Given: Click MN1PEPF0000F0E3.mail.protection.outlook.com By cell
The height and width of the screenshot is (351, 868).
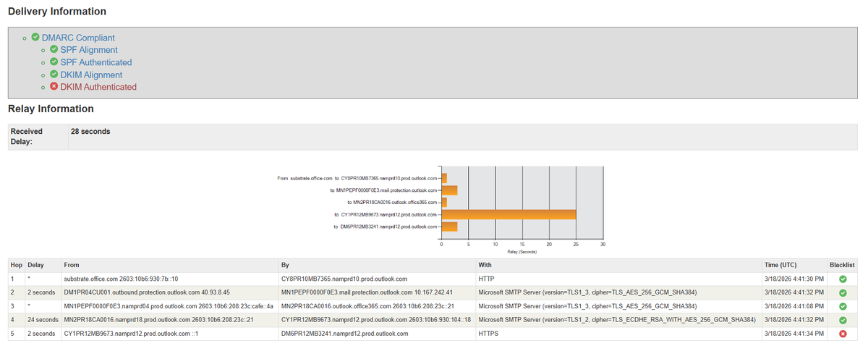Looking at the screenshot, I should click(377, 292).
